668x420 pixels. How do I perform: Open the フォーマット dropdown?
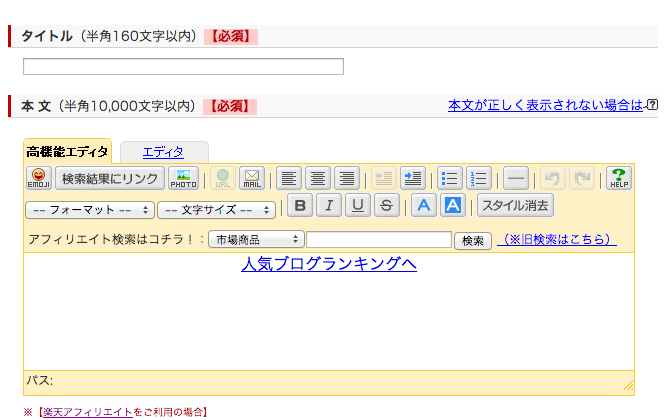pyautogui.click(x=90, y=210)
